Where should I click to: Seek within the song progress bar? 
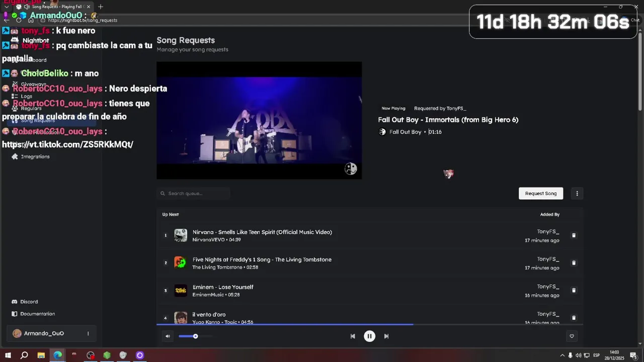(370, 324)
